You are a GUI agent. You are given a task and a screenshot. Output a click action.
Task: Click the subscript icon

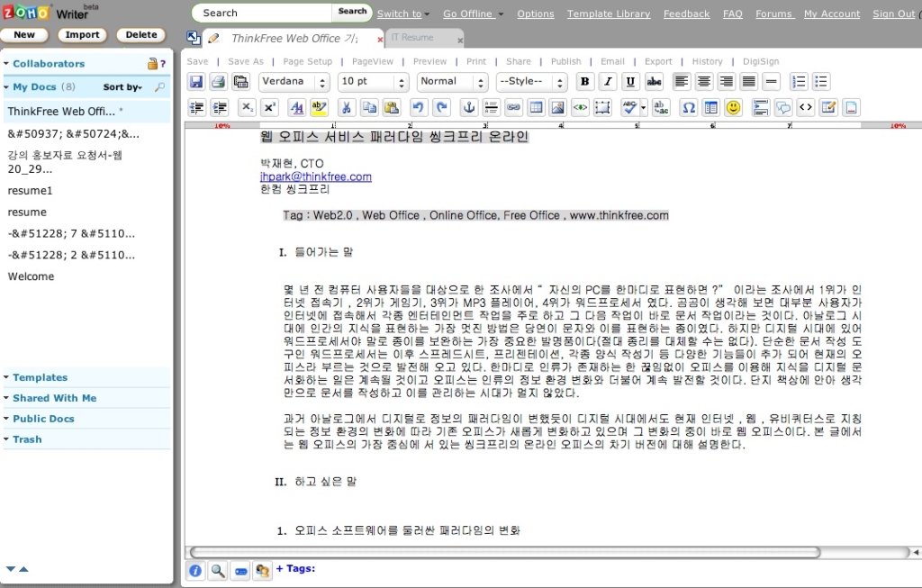coord(248,107)
